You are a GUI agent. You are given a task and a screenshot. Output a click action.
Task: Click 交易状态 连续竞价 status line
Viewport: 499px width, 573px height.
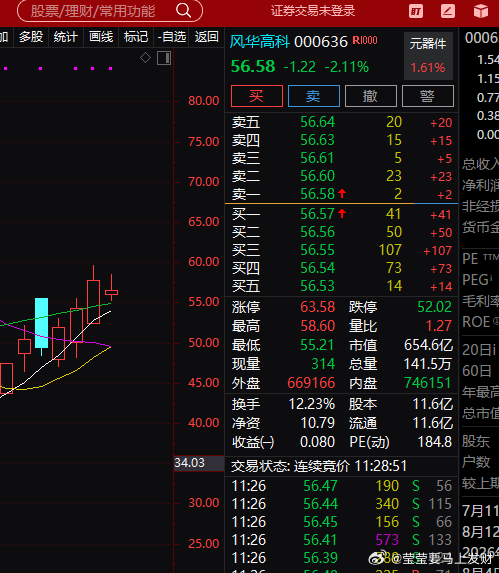point(319,466)
